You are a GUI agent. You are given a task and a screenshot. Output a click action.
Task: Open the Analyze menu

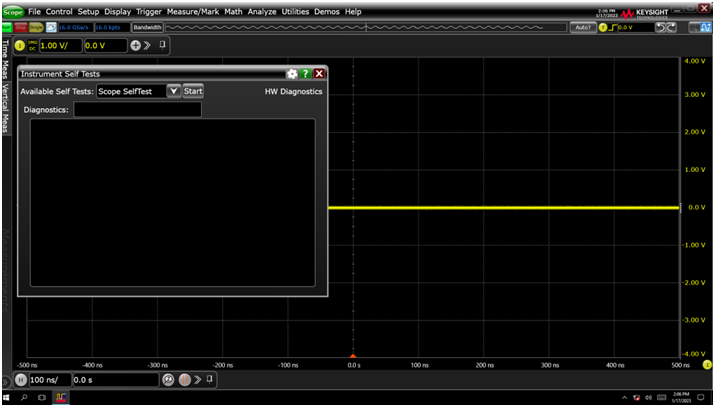coord(262,12)
